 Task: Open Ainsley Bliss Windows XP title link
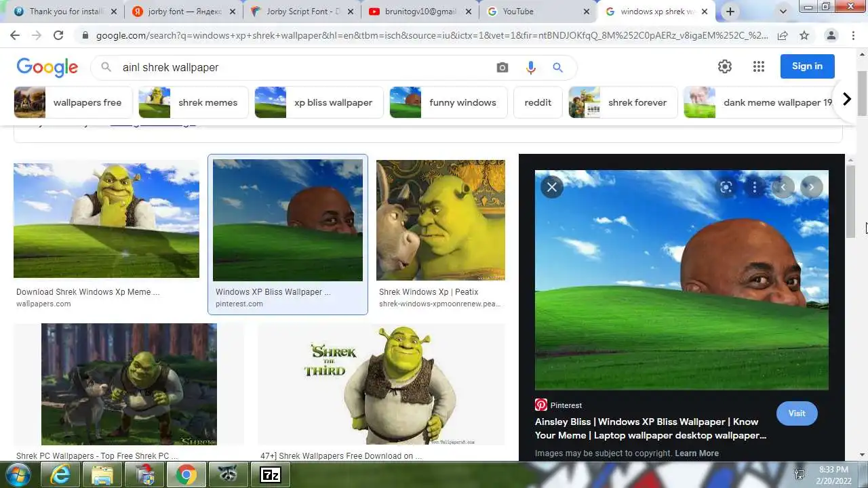click(650, 428)
